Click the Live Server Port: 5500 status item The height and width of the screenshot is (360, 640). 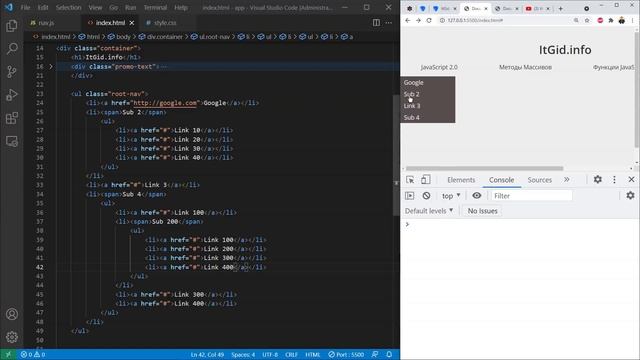(x=346, y=354)
